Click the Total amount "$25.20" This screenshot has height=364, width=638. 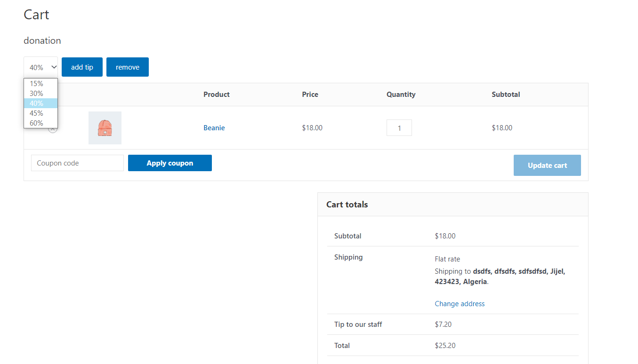pyautogui.click(x=445, y=345)
